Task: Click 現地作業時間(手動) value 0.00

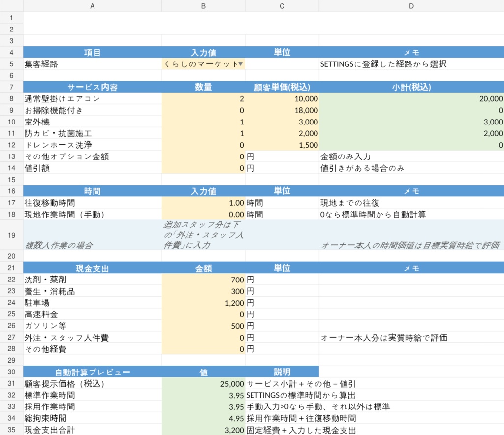Action: coord(203,214)
